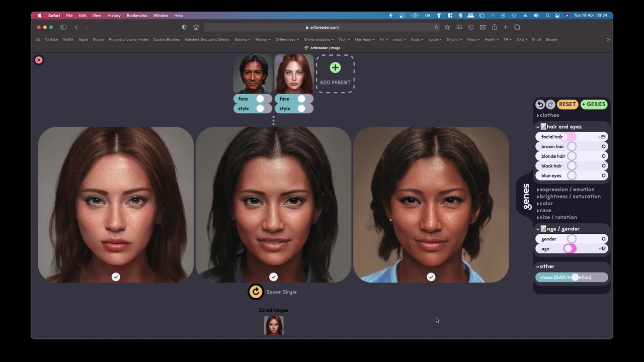This screenshot has height=362, width=644.
Task: Collapse the other section
Action: pos(545,266)
